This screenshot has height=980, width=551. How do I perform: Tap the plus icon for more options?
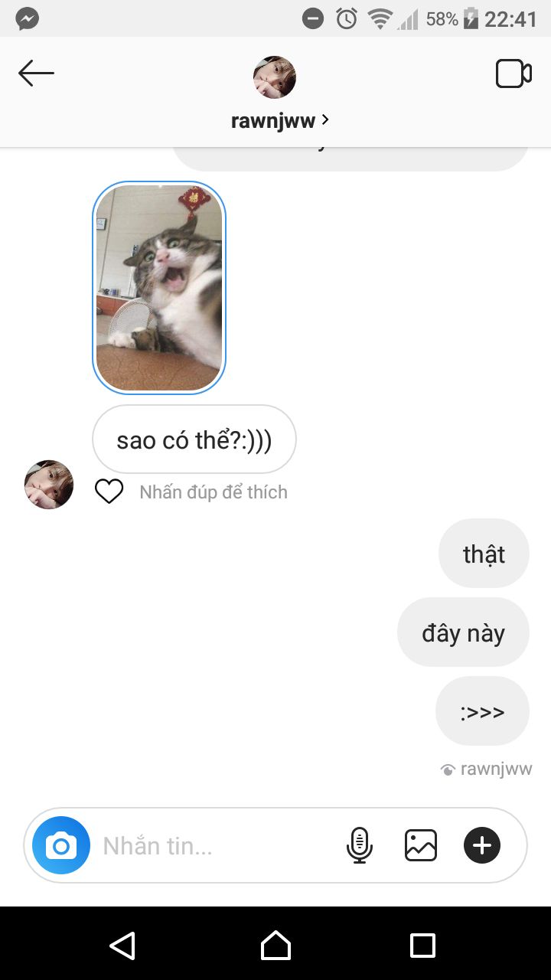[x=482, y=845]
